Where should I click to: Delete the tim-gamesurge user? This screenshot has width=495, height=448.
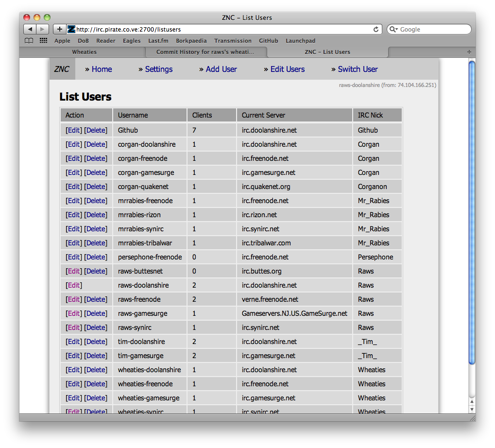coord(96,356)
